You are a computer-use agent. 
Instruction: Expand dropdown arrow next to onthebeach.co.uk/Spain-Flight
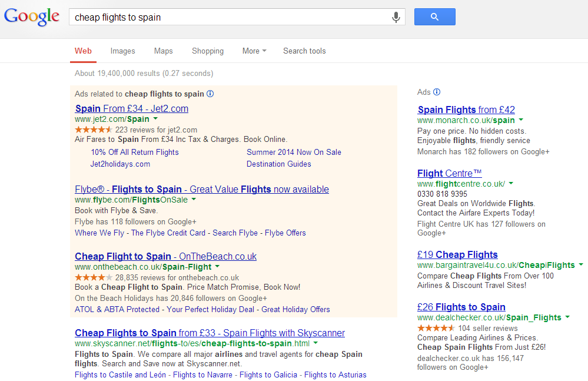(218, 267)
